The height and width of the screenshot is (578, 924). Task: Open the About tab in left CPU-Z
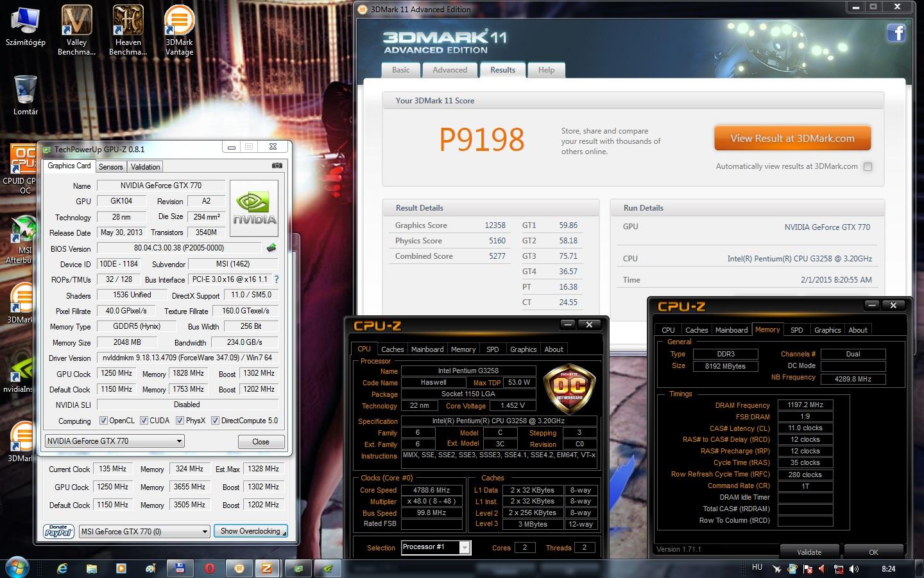554,349
